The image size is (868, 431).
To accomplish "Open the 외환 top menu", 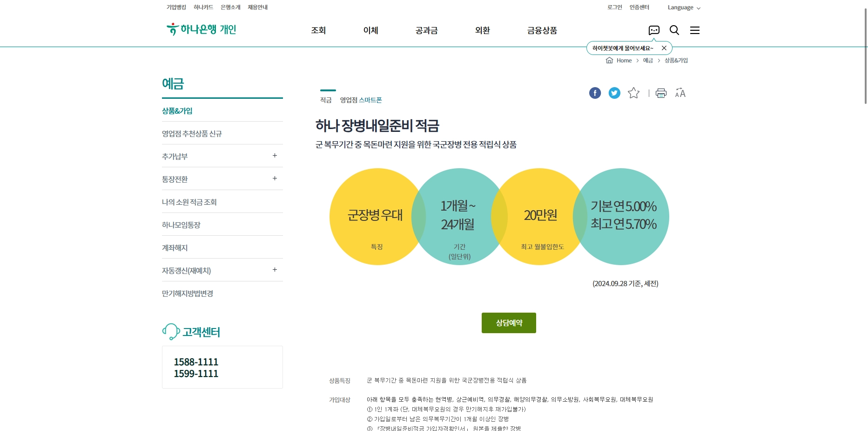I will click(482, 30).
